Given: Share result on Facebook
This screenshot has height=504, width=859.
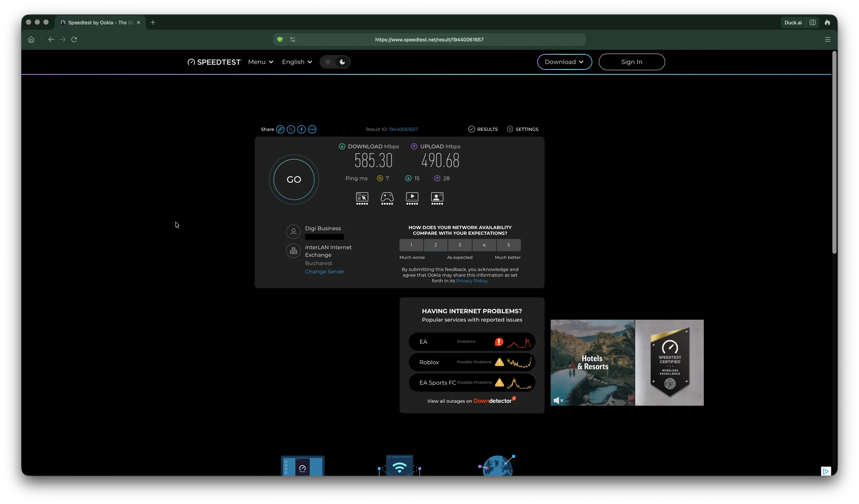Looking at the screenshot, I should tap(301, 129).
